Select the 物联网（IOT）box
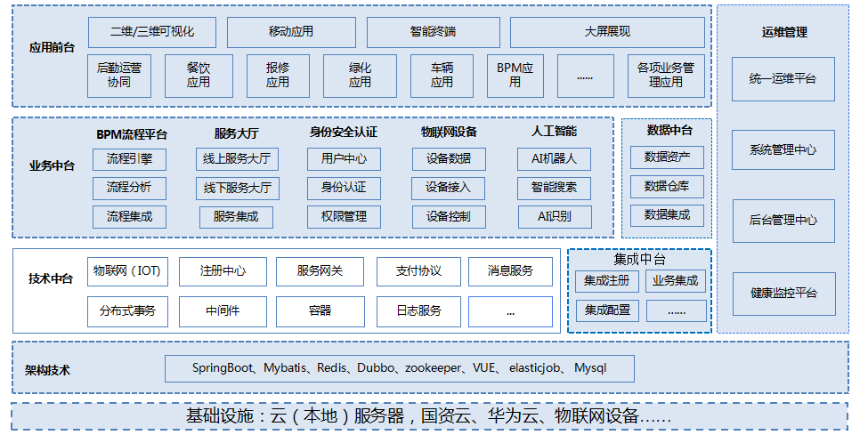This screenshot has height=435, width=868. [x=127, y=271]
